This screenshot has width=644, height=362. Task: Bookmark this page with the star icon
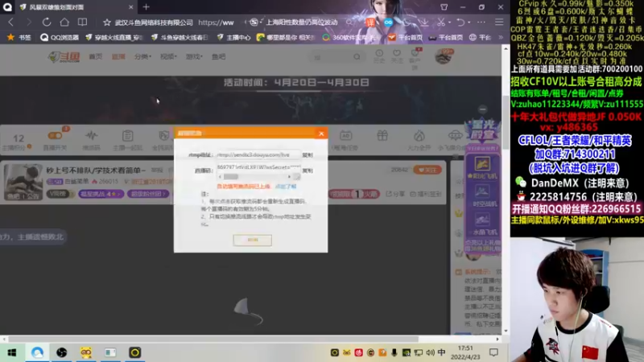(107, 23)
